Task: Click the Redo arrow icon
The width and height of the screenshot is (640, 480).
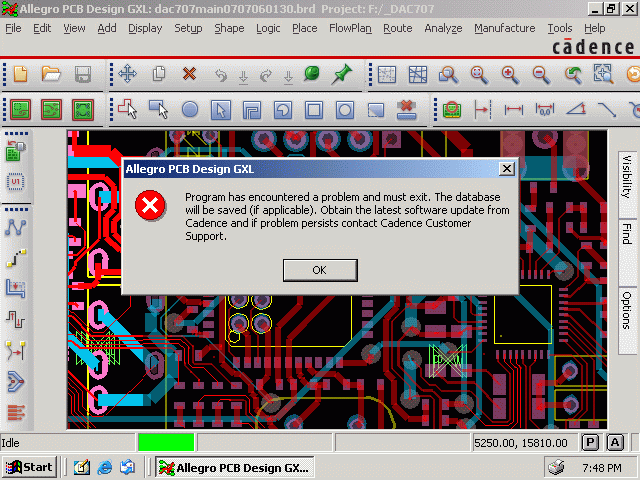Action: (266, 76)
